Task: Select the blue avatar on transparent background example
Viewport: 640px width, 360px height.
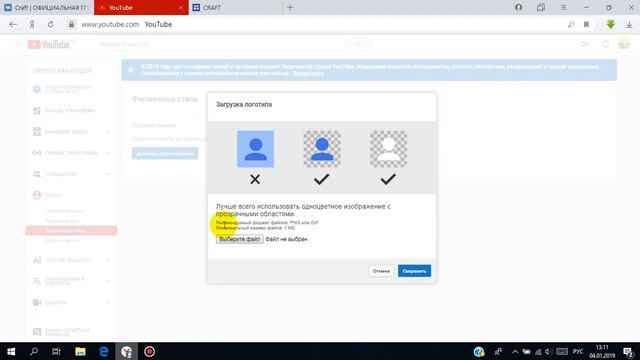Action: click(x=322, y=149)
